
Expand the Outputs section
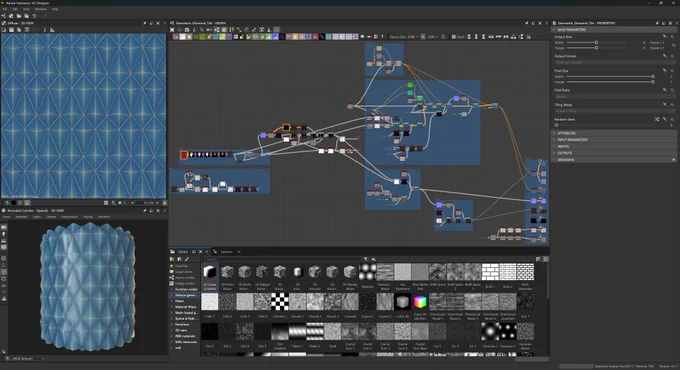[614, 153]
